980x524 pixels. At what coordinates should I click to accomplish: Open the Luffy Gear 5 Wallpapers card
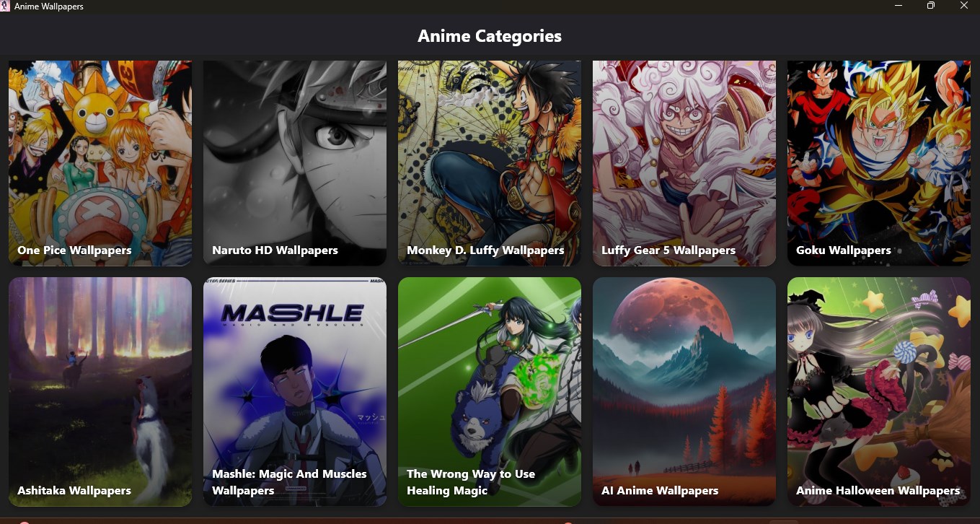[684, 163]
